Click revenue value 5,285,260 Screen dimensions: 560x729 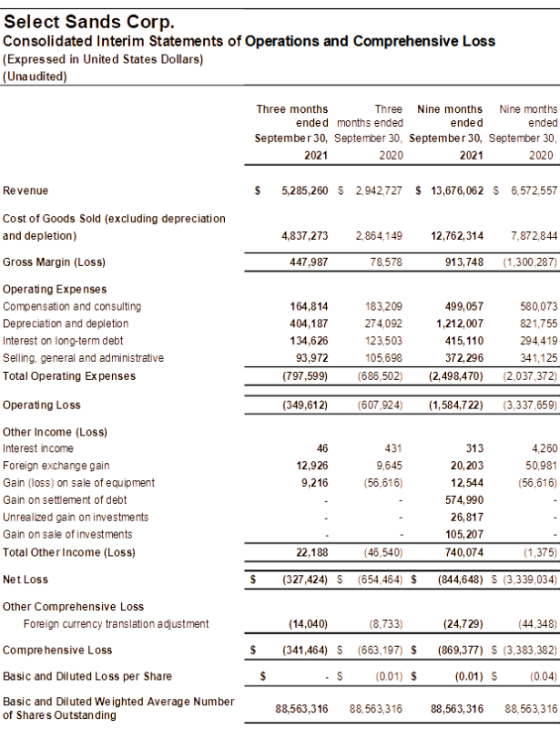pyautogui.click(x=305, y=190)
